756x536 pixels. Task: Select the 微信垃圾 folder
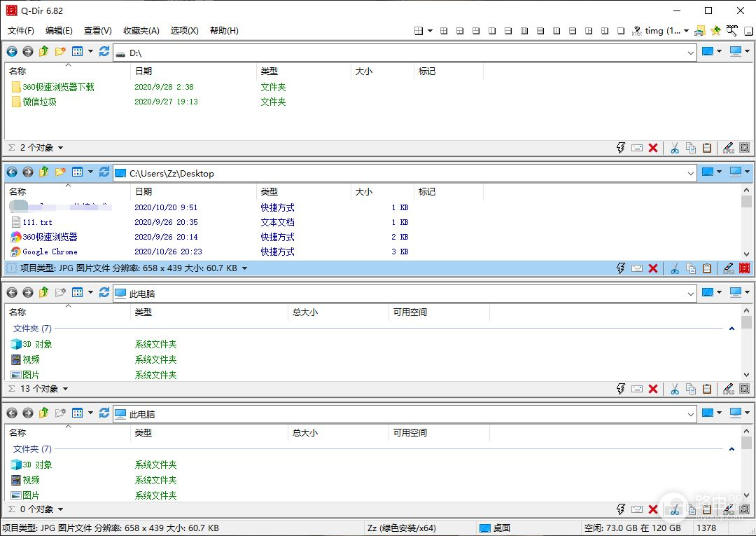click(x=39, y=102)
